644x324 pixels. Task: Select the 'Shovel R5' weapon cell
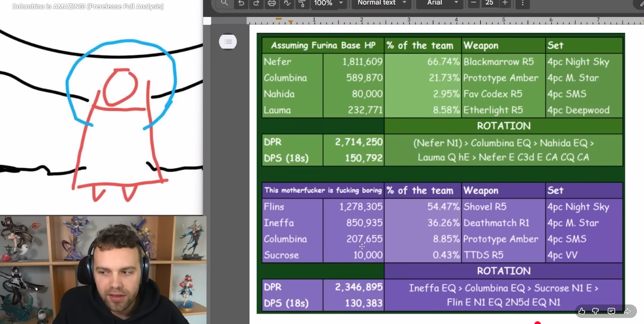click(504, 207)
